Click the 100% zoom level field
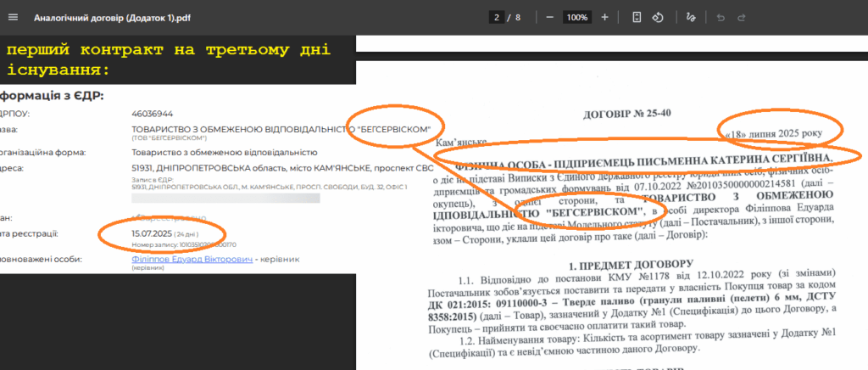 tap(577, 17)
